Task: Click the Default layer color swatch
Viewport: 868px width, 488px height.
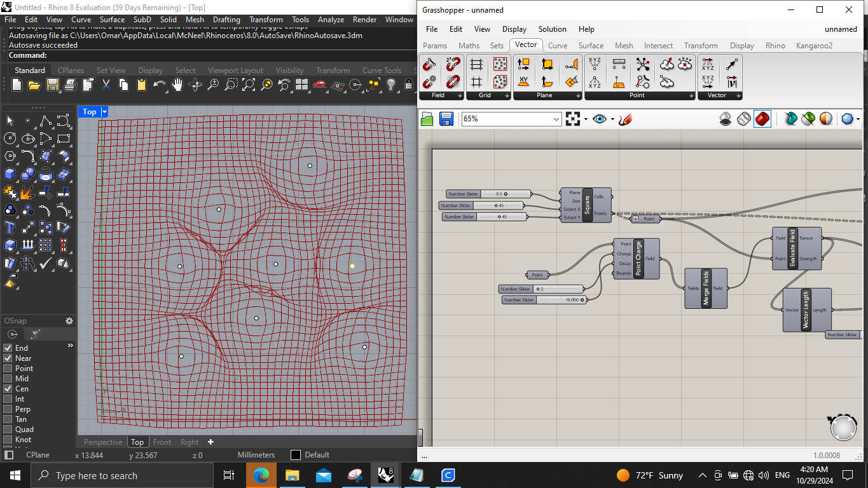Action: pos(296,455)
